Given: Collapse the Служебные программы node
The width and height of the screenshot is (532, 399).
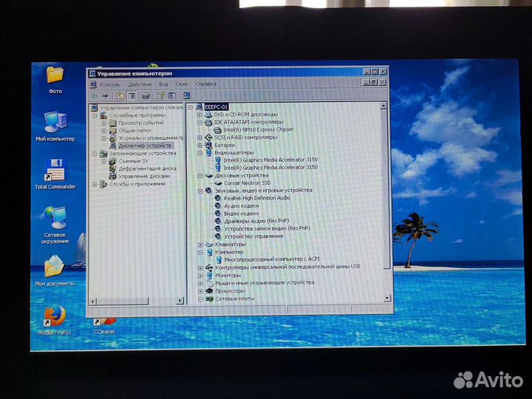Looking at the screenshot, I should pyautogui.click(x=95, y=116).
